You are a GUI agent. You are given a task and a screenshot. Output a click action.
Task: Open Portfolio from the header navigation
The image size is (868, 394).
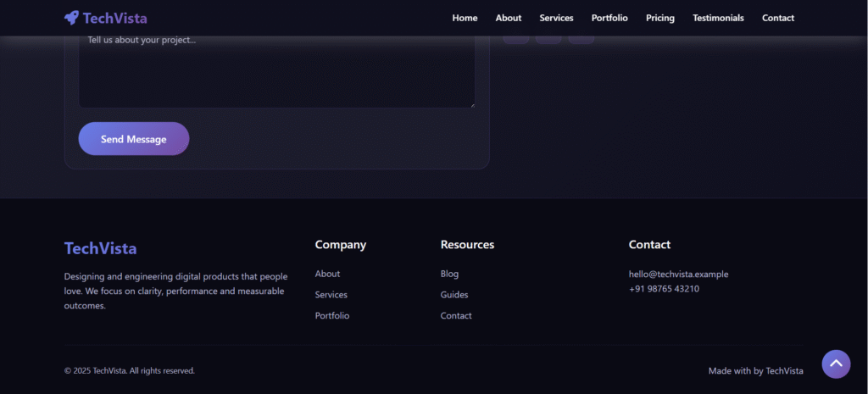pyautogui.click(x=609, y=18)
